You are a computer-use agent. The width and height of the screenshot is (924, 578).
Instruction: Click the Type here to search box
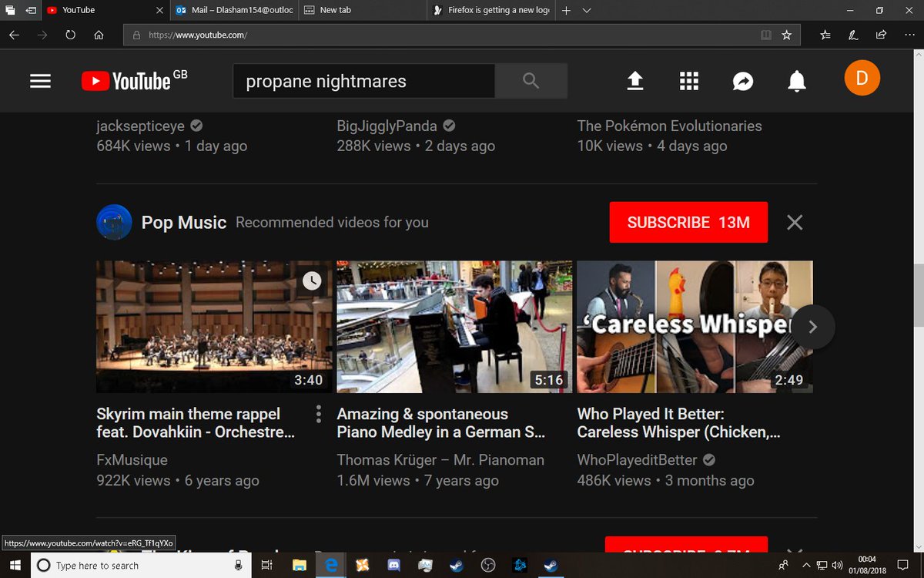pyautogui.click(x=141, y=566)
